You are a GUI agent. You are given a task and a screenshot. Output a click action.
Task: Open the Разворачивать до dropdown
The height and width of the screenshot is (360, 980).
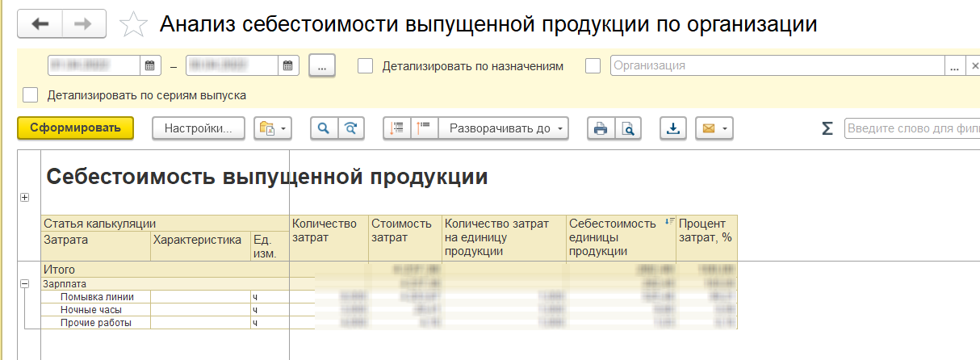pyautogui.click(x=505, y=128)
